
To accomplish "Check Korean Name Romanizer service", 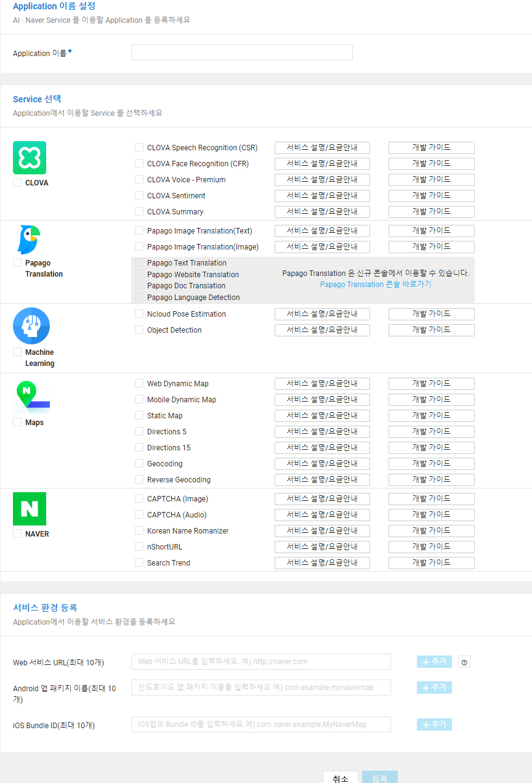I will pyautogui.click(x=139, y=531).
